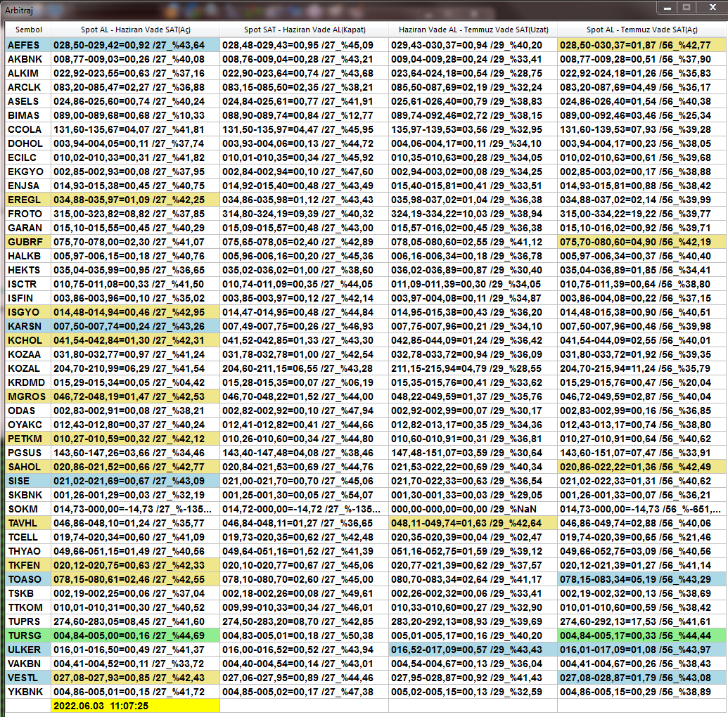Viewport: 728px width, 717px height.
Task: Select the TURSG green symbol cell
Action: click(x=28, y=635)
